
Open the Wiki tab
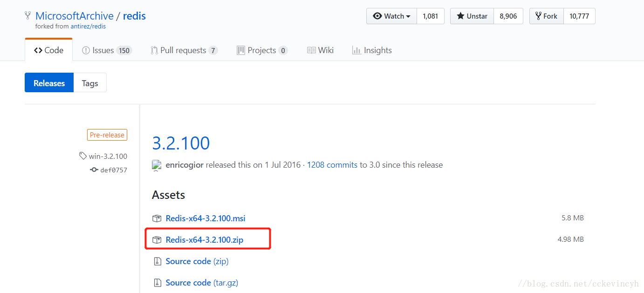point(320,50)
